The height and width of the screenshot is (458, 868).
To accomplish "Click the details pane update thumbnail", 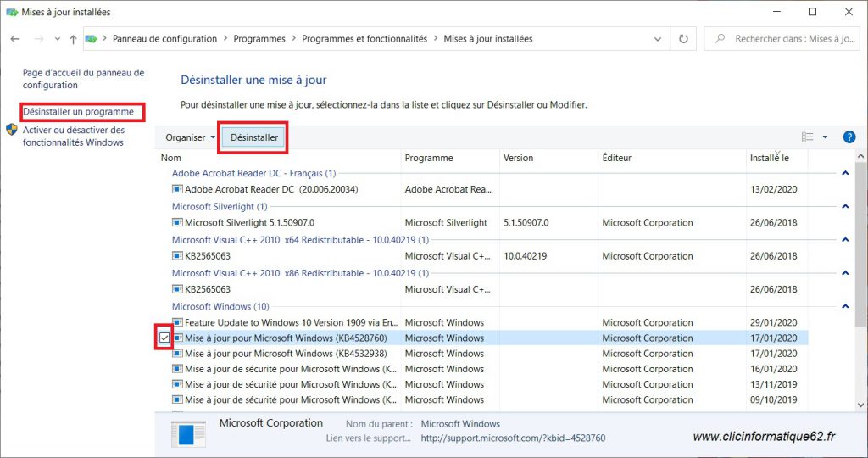I will click(x=188, y=433).
